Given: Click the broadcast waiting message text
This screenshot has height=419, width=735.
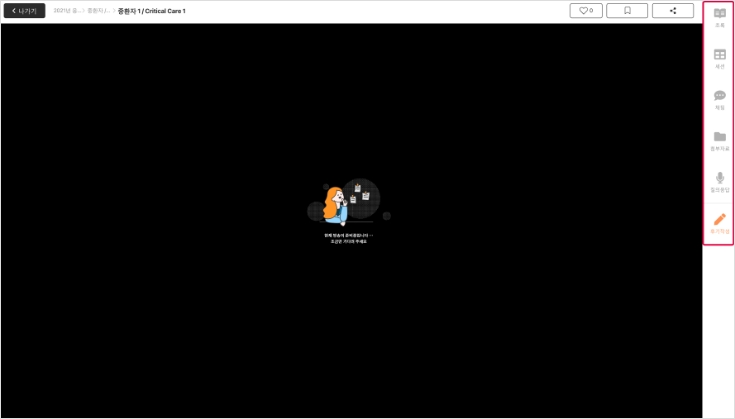Looking at the screenshot, I should coord(348,238).
